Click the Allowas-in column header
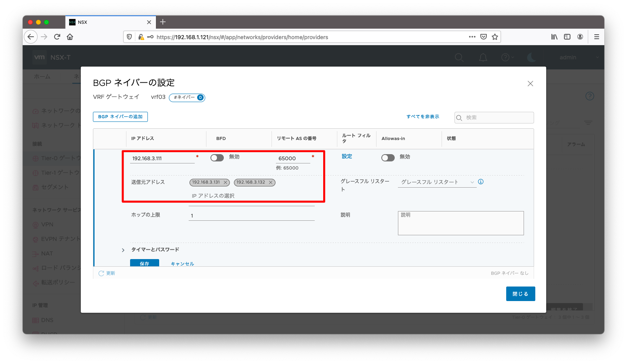 point(393,138)
